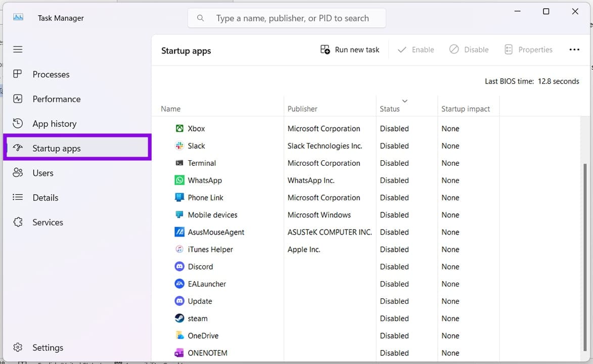Click Slack Technologies Inc. publisher cell
Image resolution: width=593 pixels, height=364 pixels.
click(x=325, y=146)
